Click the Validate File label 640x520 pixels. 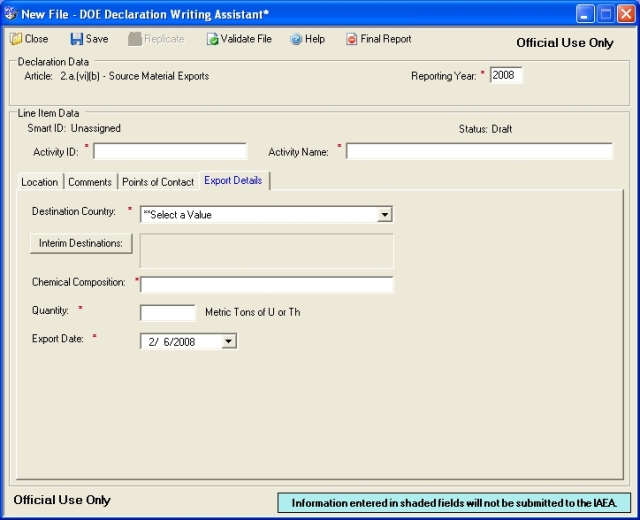click(x=246, y=39)
